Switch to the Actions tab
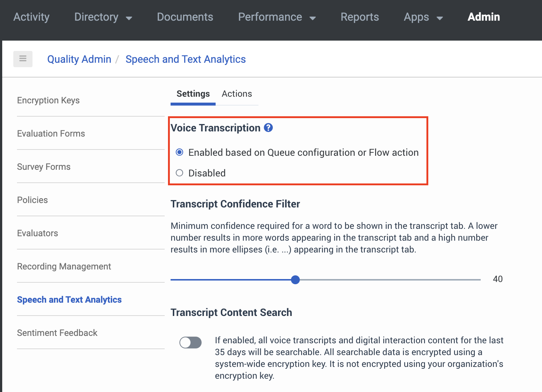 (237, 94)
